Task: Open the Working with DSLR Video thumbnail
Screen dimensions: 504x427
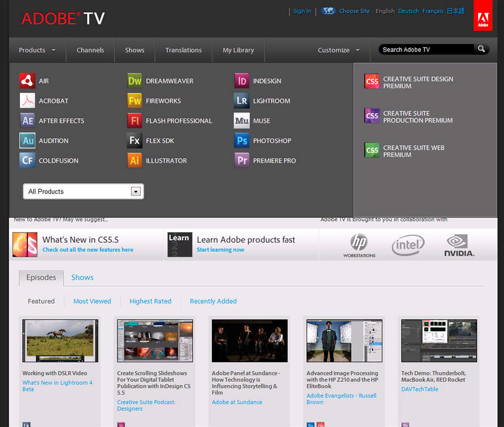Action: click(x=60, y=341)
